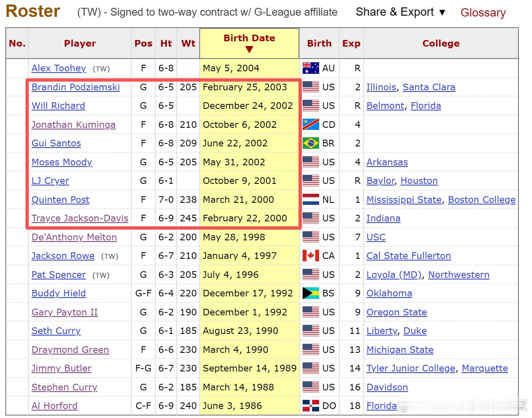Go to Gui Santos's profile

point(56,143)
